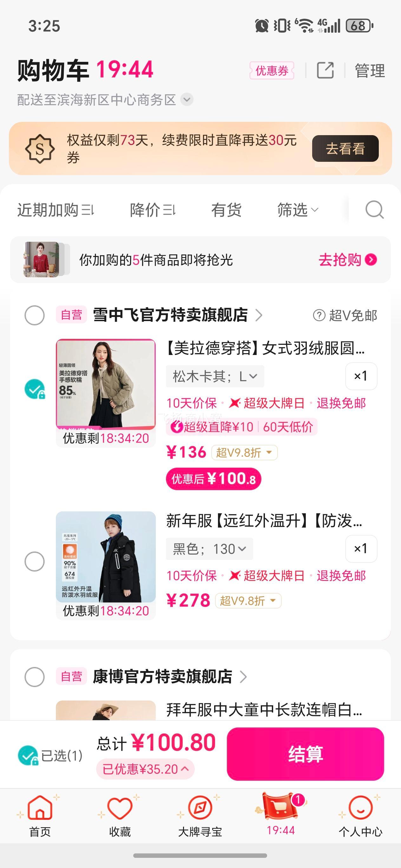Image resolution: width=401 pixels, height=868 pixels.
Task: Expand delivery address dropdown
Action: [x=187, y=99]
